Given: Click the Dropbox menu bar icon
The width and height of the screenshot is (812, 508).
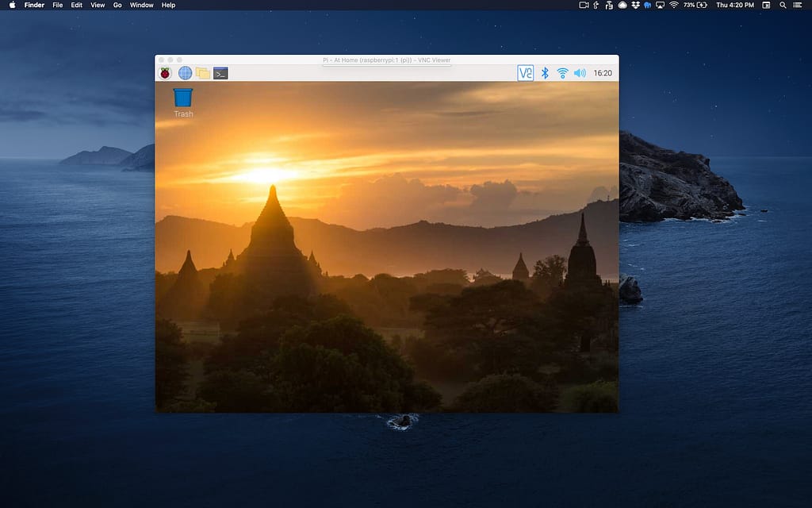Looking at the screenshot, I should coord(635,5).
